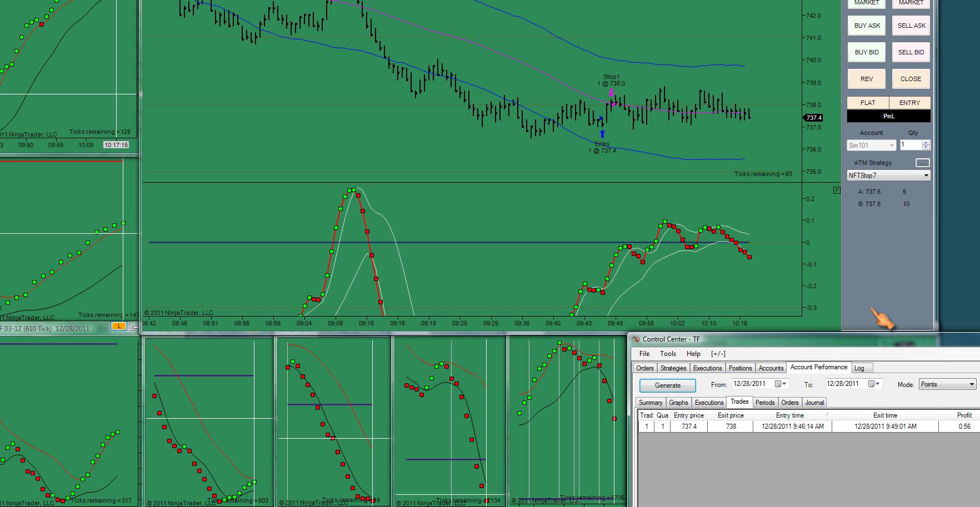The image size is (980, 507).
Task: Open the Summary sub-tab
Action: pyautogui.click(x=651, y=403)
